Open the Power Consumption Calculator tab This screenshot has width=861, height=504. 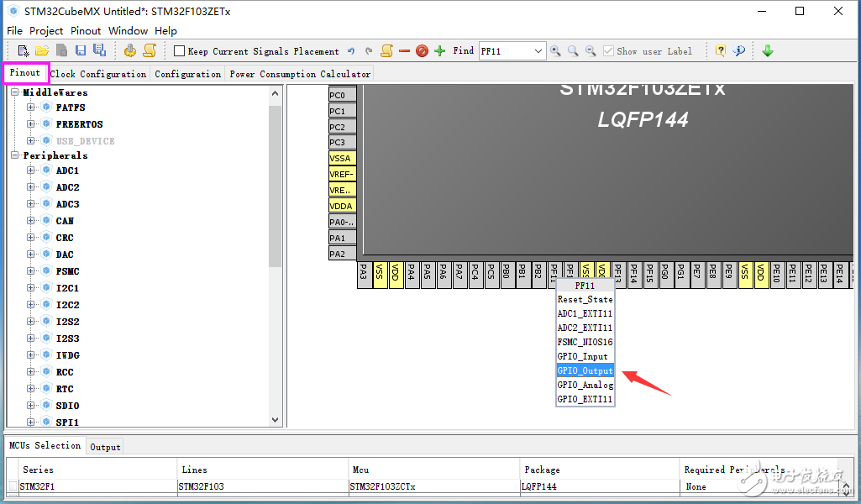point(300,74)
